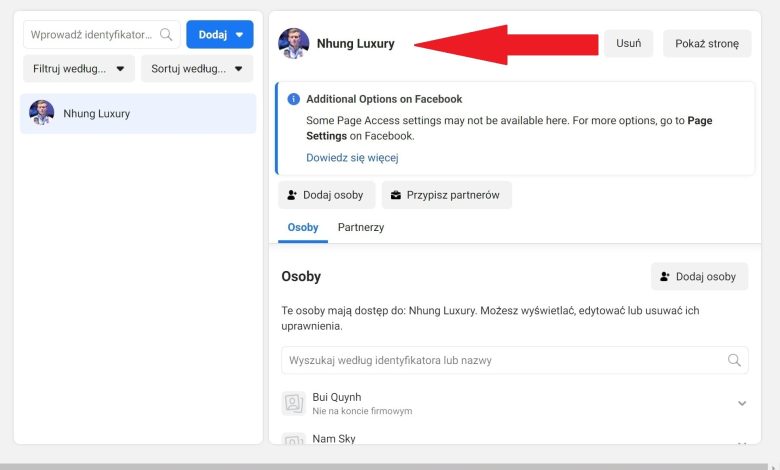This screenshot has height=470, width=780.
Task: Click the Usuń button
Action: coord(628,43)
